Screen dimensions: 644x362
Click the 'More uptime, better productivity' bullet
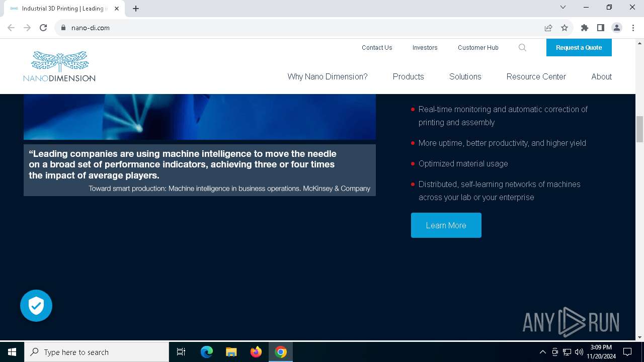click(x=502, y=143)
